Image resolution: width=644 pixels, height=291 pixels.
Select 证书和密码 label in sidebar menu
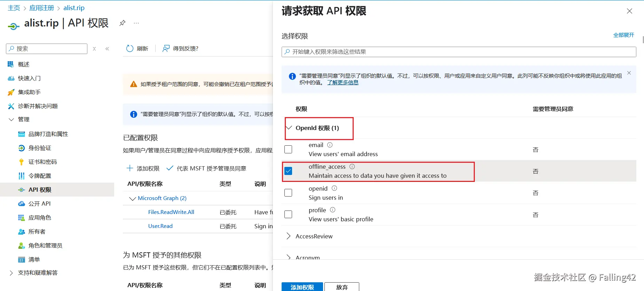pos(42,162)
